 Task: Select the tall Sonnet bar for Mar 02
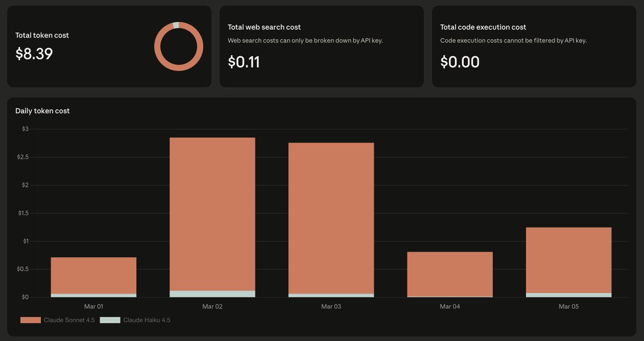pyautogui.click(x=212, y=214)
